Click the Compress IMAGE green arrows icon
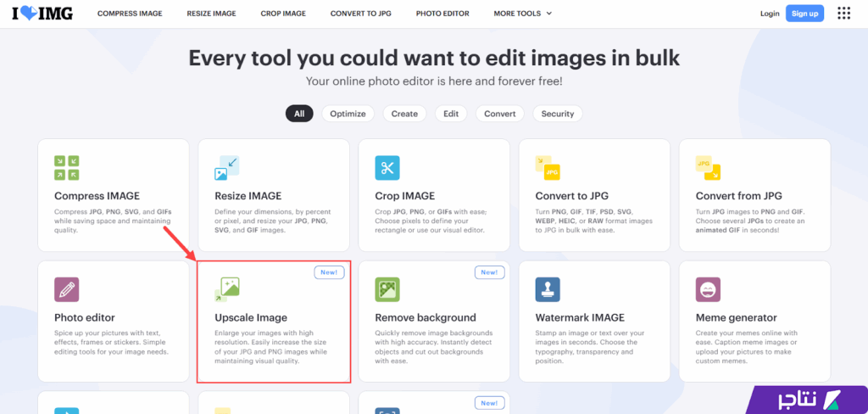The width and height of the screenshot is (868, 414). (66, 168)
